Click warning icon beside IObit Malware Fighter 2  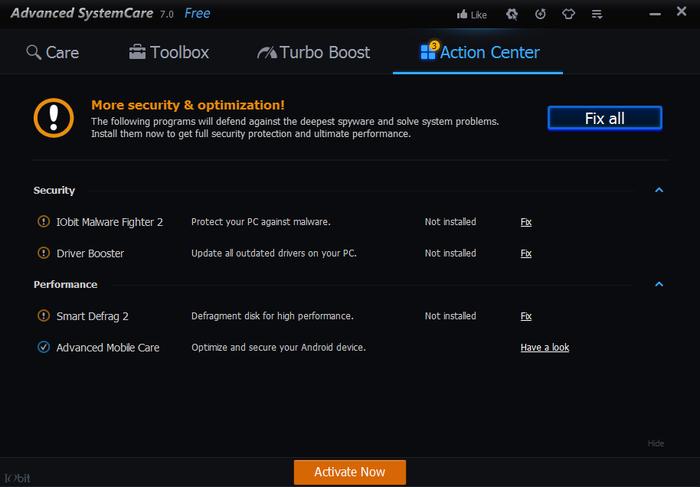click(43, 221)
